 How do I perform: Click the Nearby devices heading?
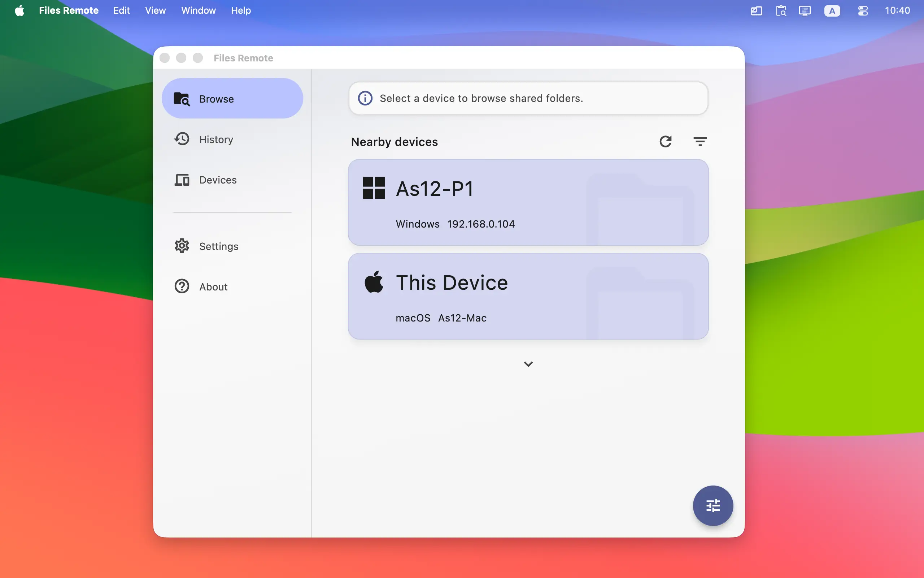pos(395,142)
